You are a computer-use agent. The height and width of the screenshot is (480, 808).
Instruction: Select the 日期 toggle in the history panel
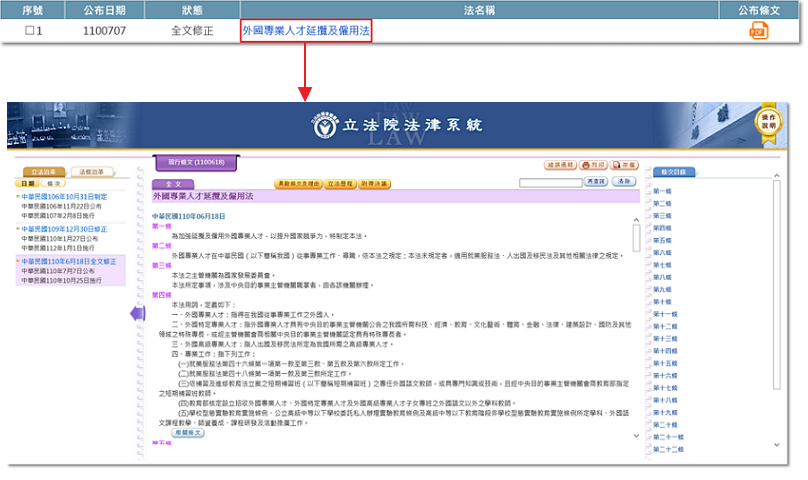[29, 183]
